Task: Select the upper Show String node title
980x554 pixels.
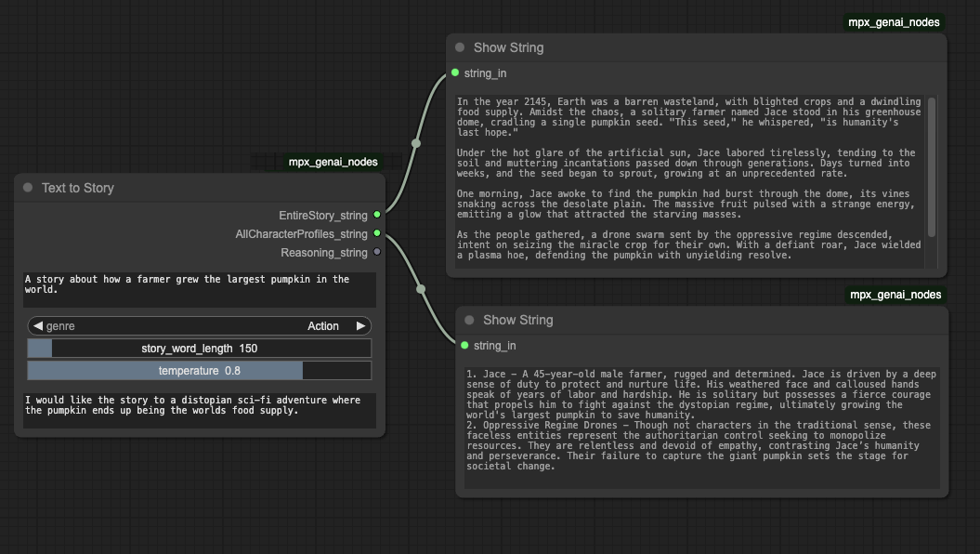Action: tap(509, 47)
